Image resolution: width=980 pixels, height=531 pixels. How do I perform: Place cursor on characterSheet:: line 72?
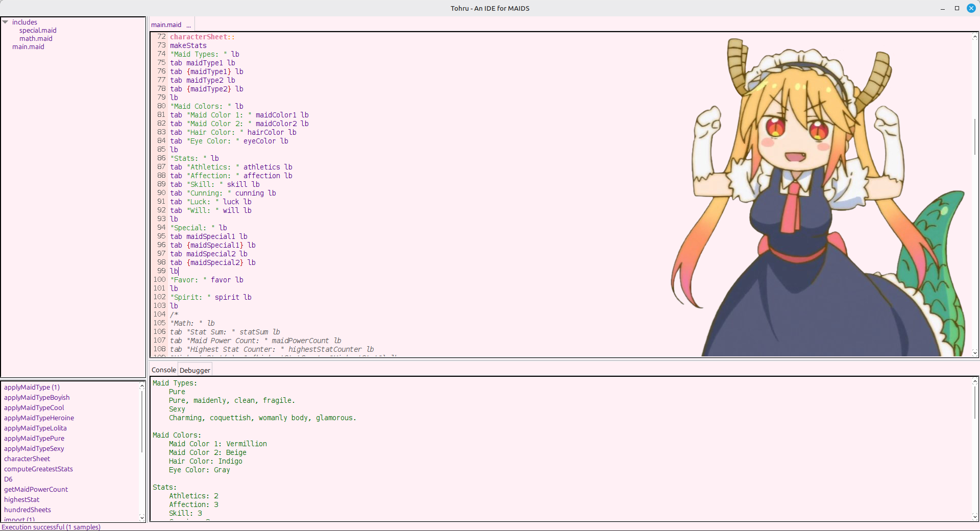click(x=202, y=37)
